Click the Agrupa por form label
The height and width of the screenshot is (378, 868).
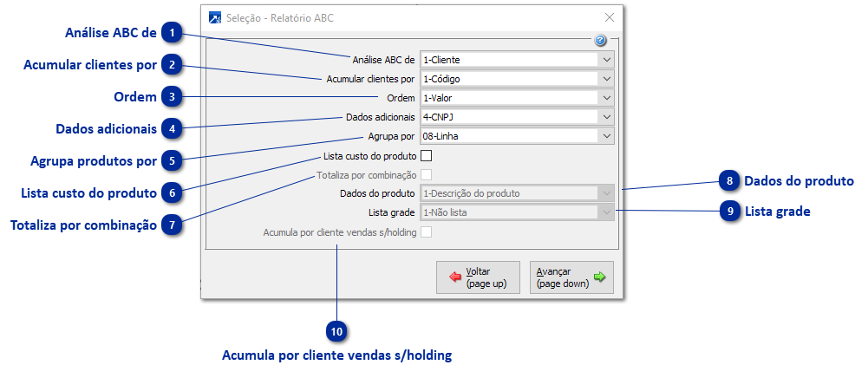pyautogui.click(x=391, y=135)
